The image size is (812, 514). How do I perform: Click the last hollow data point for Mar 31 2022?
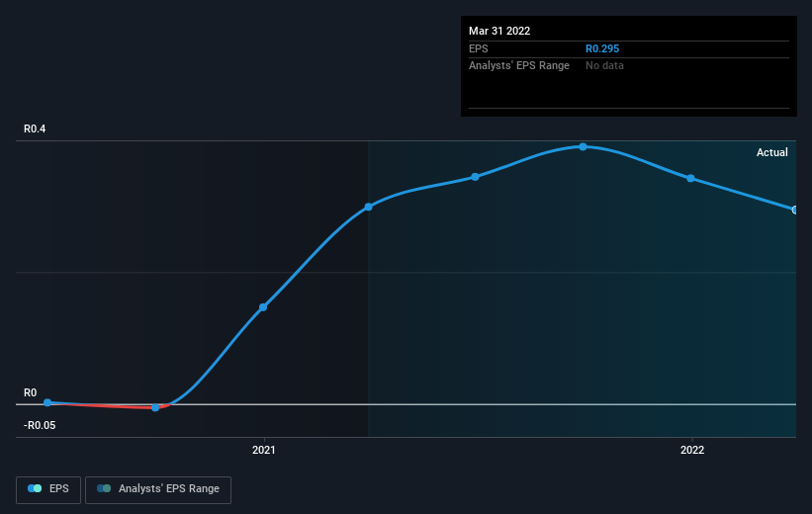(795, 210)
